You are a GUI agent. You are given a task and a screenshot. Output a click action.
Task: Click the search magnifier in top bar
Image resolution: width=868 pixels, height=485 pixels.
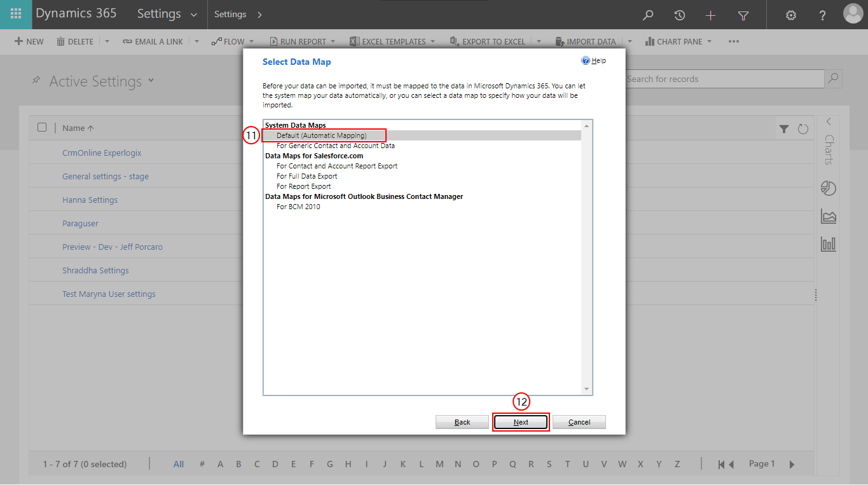tap(648, 15)
